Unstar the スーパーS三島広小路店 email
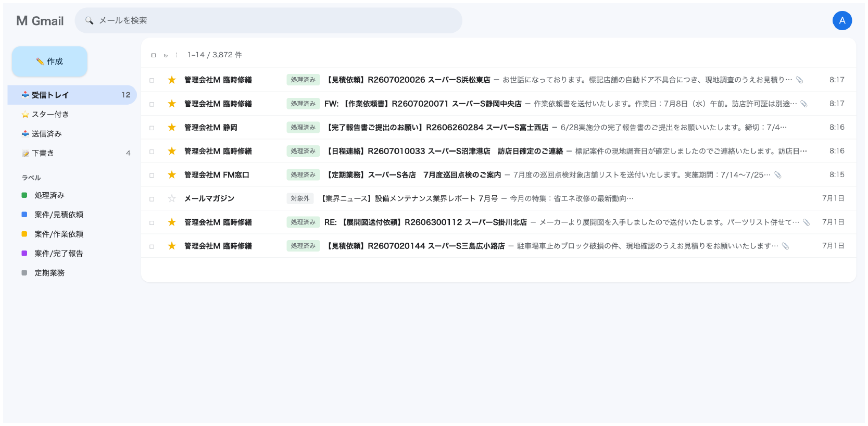The height and width of the screenshot is (426, 868). [172, 246]
